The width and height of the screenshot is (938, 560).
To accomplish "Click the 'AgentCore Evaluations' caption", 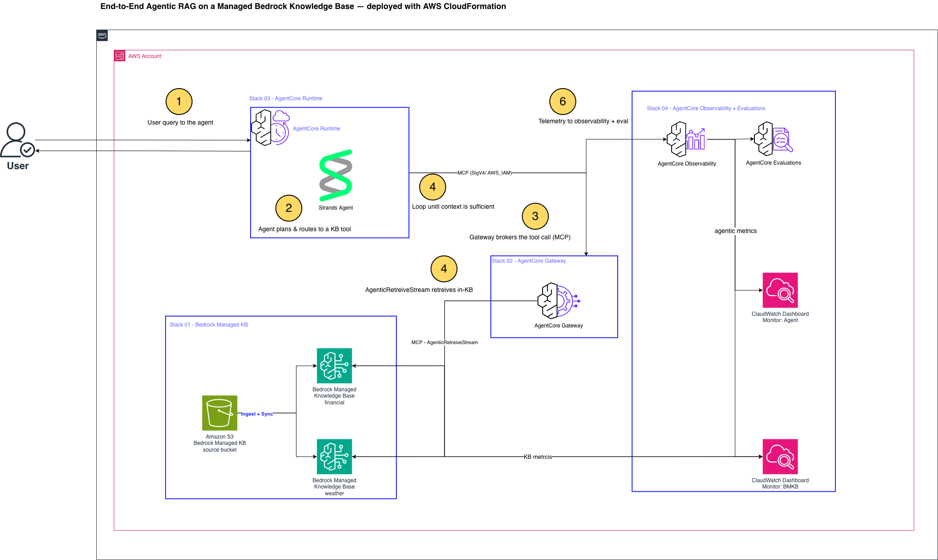I will click(773, 163).
